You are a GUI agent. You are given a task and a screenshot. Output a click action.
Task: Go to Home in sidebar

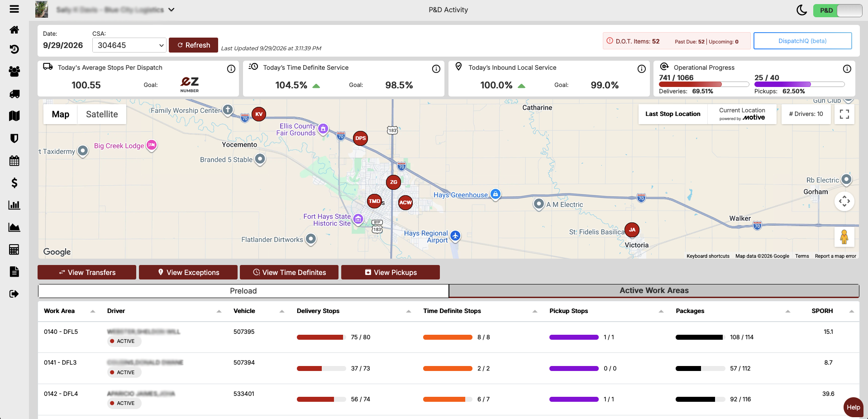click(14, 30)
